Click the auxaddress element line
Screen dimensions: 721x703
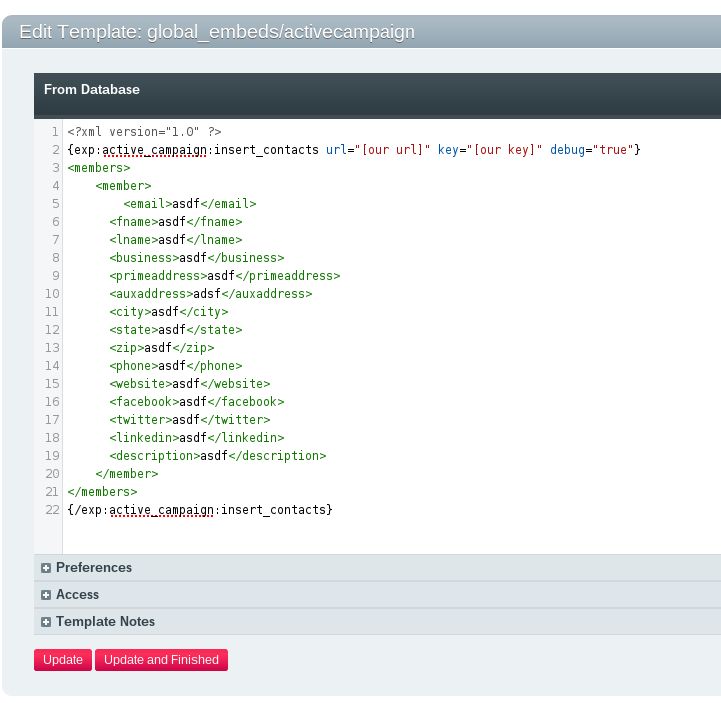tap(211, 294)
